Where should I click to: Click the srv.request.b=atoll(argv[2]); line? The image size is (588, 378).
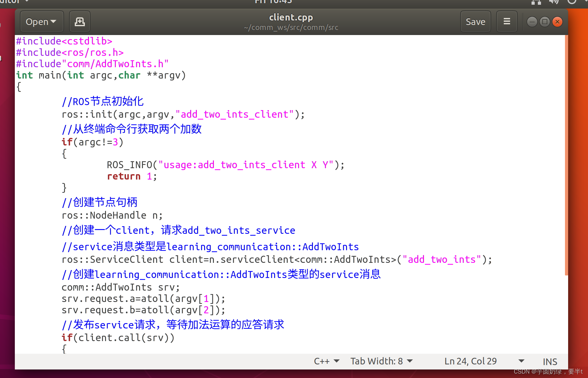(144, 310)
